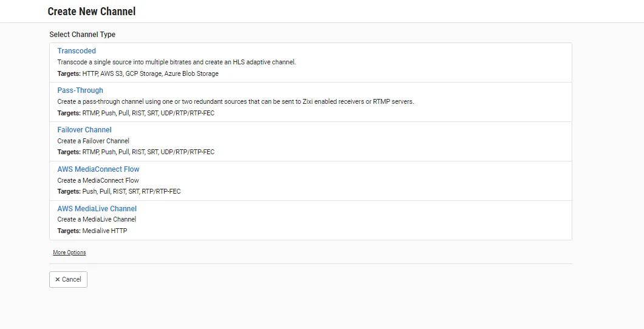This screenshot has height=329, width=644.
Task: Click the Transcoded HLS adaptive description text
Action: click(x=176, y=62)
